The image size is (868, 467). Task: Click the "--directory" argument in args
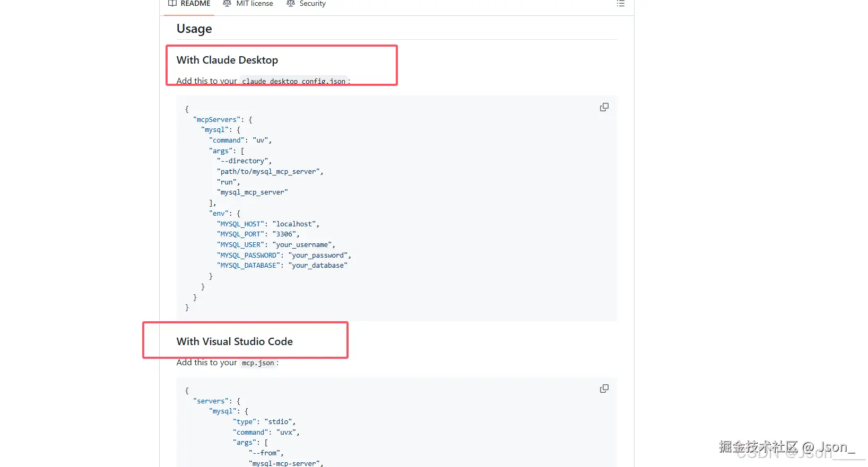[x=244, y=161]
